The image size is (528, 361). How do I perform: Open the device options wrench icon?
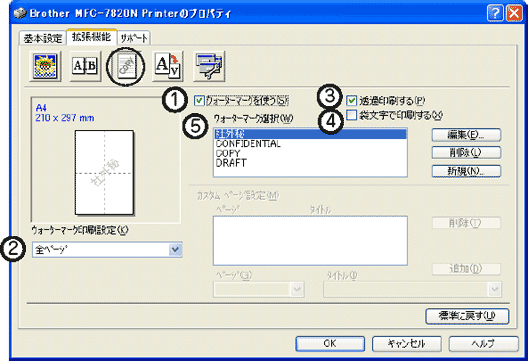(x=209, y=66)
